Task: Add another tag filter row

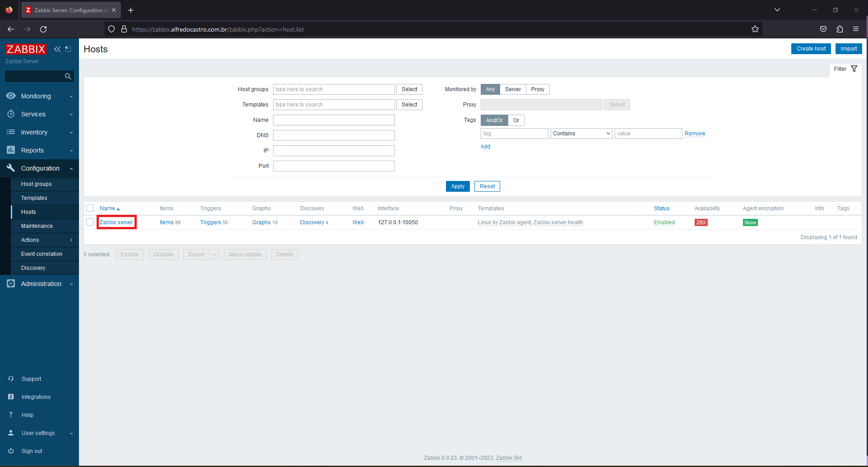Action: pos(485,147)
